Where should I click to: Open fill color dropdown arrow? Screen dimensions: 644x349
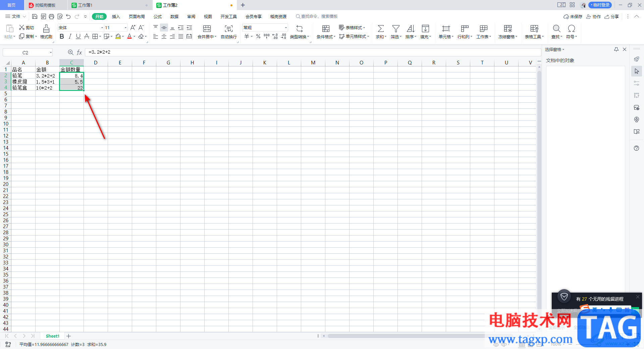(x=123, y=36)
